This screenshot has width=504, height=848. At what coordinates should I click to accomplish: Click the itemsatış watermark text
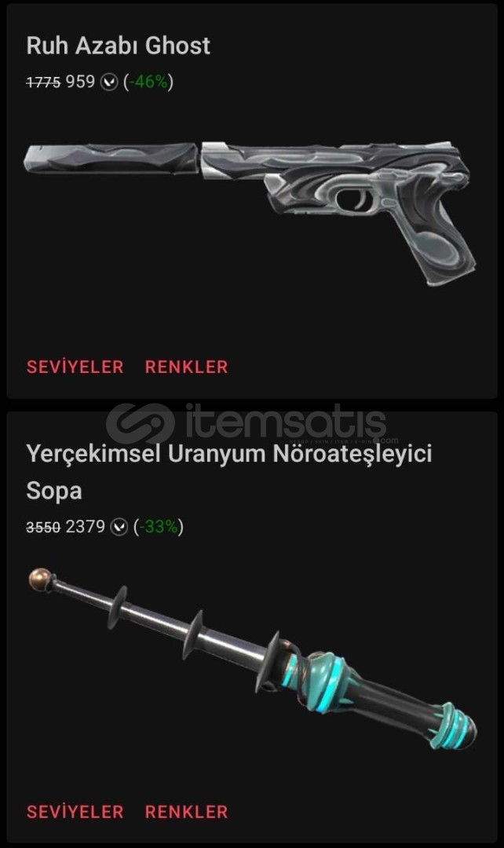[x=286, y=422]
